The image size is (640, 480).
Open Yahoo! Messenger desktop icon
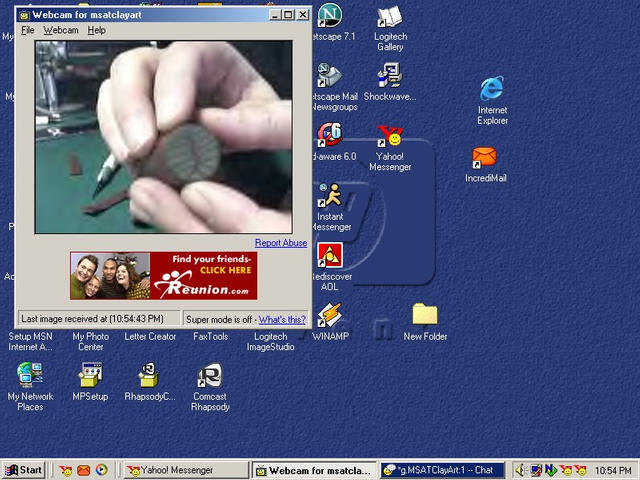coord(390,136)
